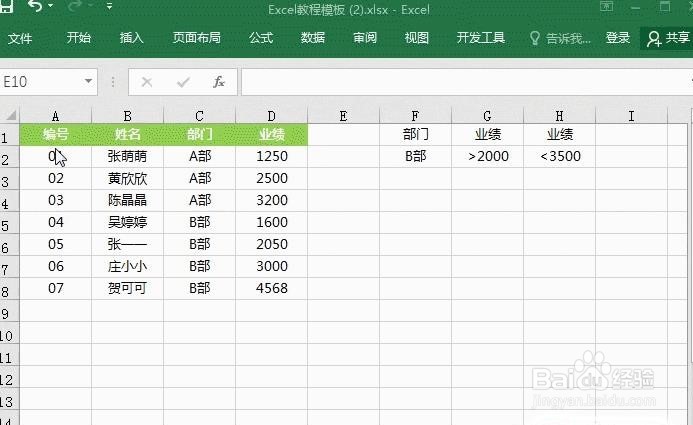This screenshot has height=425, width=693.
Task: Click inside the formula bar input
Action: (x=466, y=82)
